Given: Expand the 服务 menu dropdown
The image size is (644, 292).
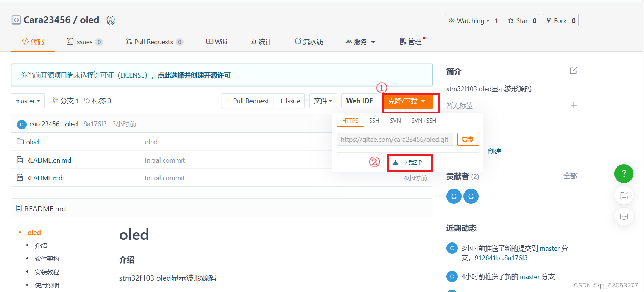Looking at the screenshot, I should click(x=360, y=42).
